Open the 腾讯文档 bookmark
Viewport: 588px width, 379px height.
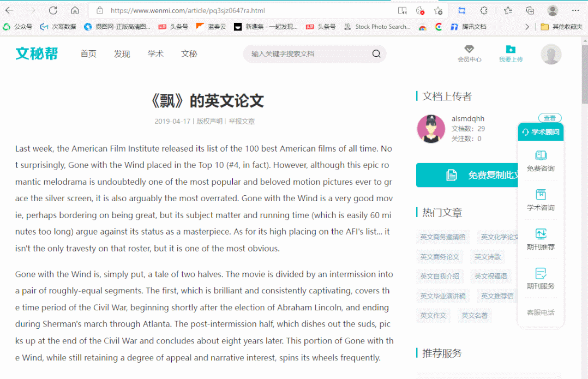pyautogui.click(x=472, y=26)
